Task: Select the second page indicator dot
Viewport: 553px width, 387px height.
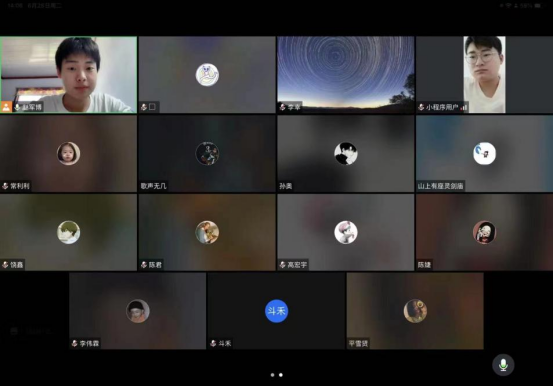Action: coord(281,375)
